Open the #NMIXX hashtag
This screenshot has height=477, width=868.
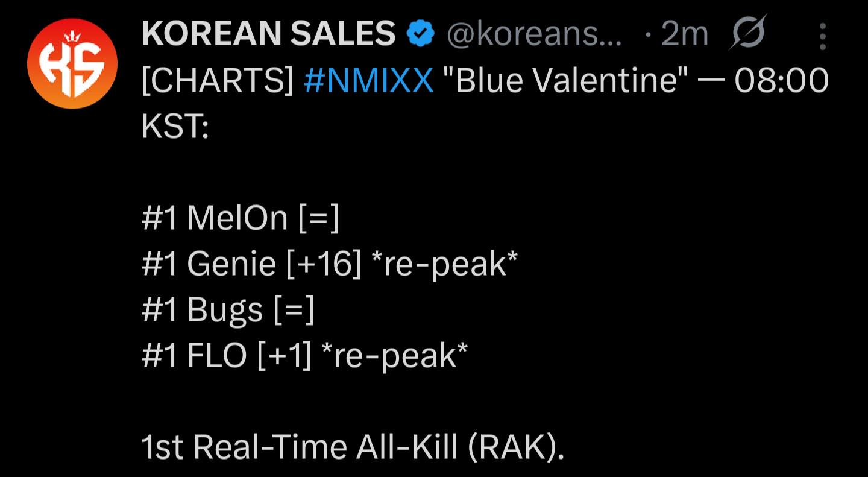[x=369, y=81]
